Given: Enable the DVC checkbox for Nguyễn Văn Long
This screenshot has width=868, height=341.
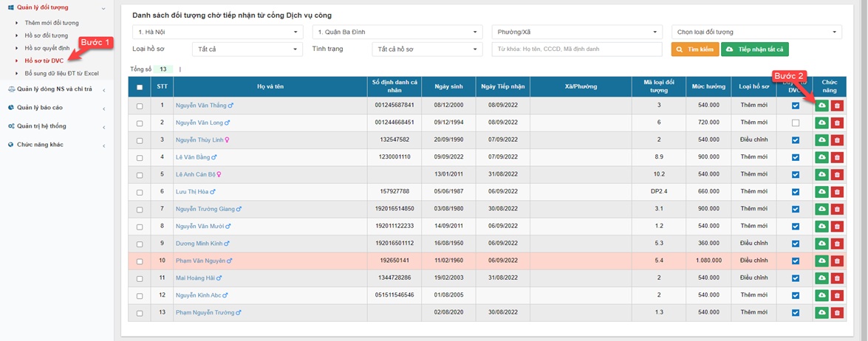Looking at the screenshot, I should 795,123.
